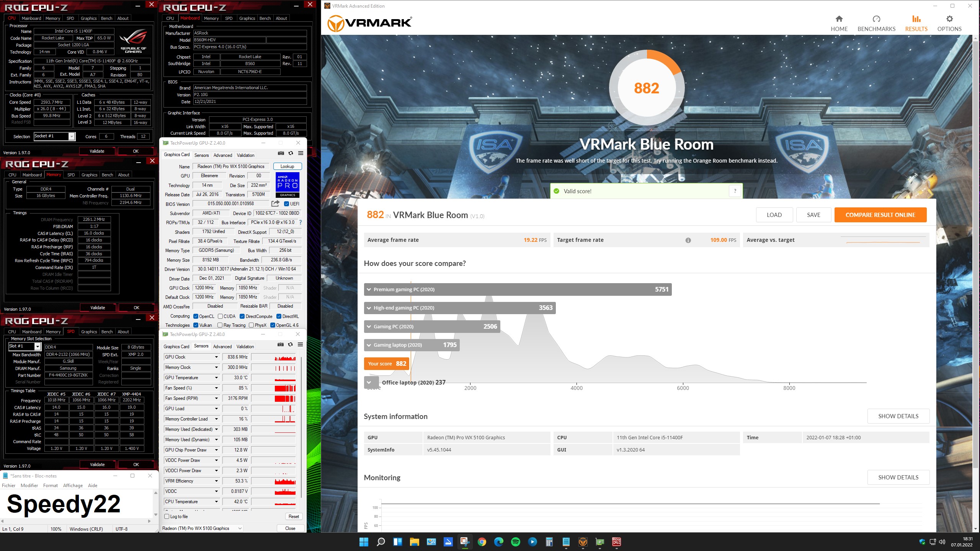This screenshot has height=551, width=980.
Task: Switch to VRMark via its taskbar icon
Action: click(x=583, y=542)
